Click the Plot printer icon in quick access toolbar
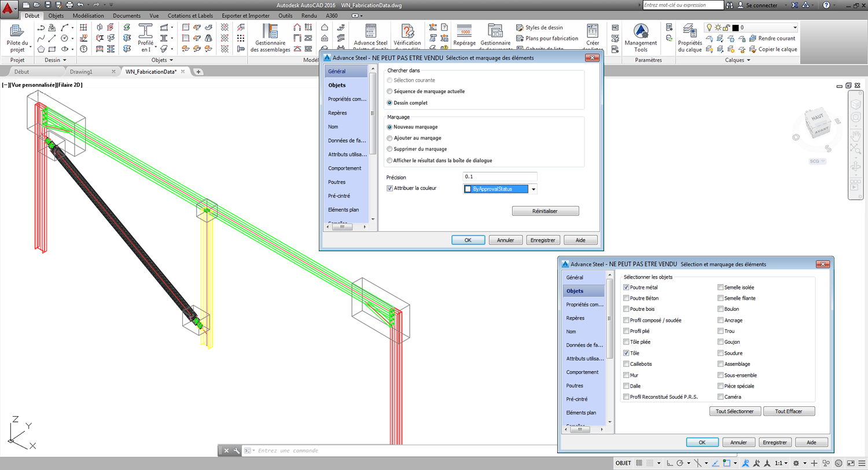This screenshot has width=868, height=470. [69, 5]
